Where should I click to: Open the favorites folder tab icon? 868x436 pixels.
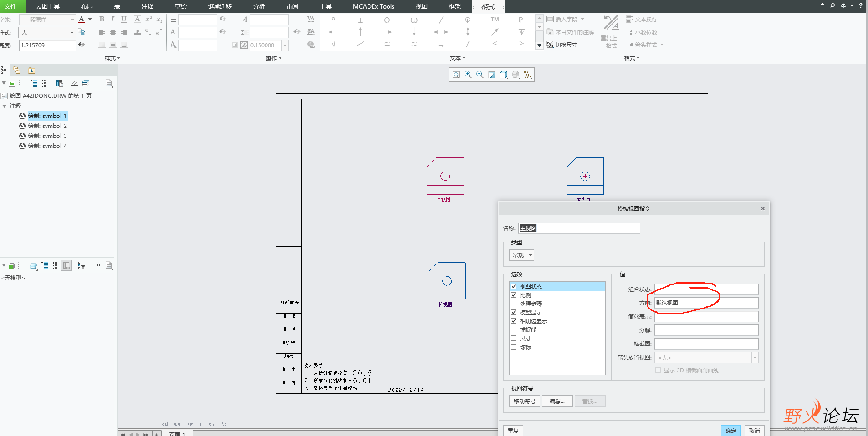coord(31,70)
